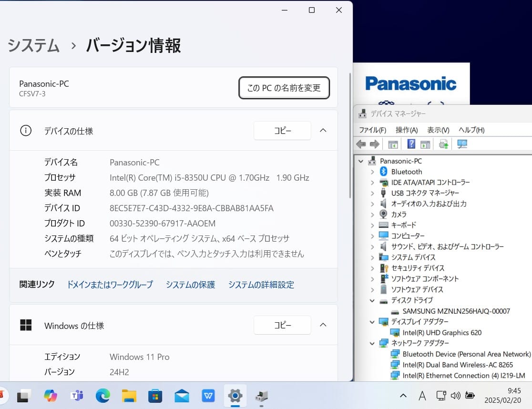Open the 表示(V) menu in Device Manager
This screenshot has height=409, width=532.
tap(438, 130)
